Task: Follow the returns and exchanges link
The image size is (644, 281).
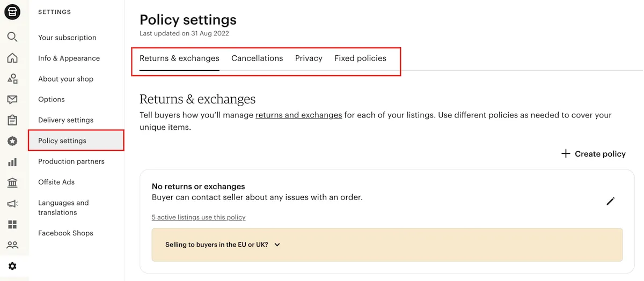Action: pos(298,115)
